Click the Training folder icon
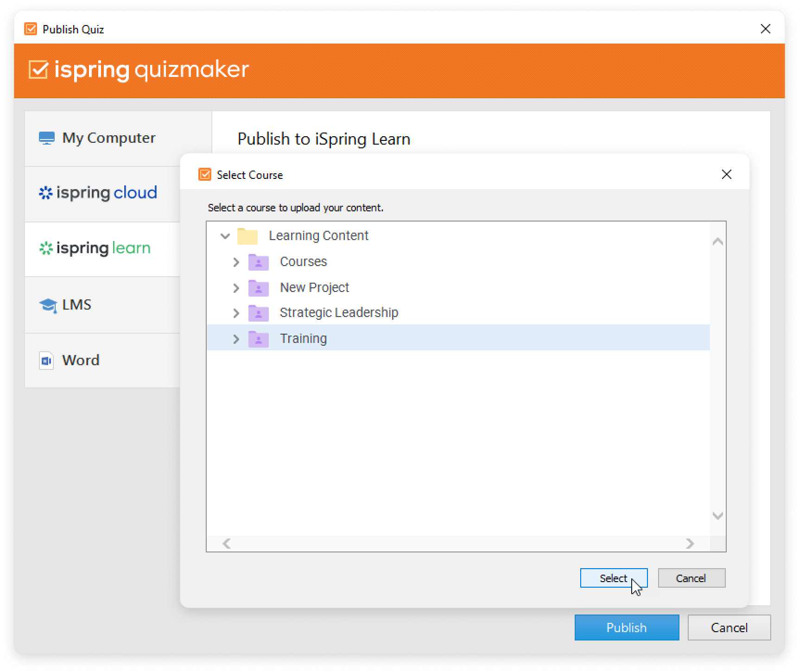This screenshot has height=672, width=799. coord(259,339)
